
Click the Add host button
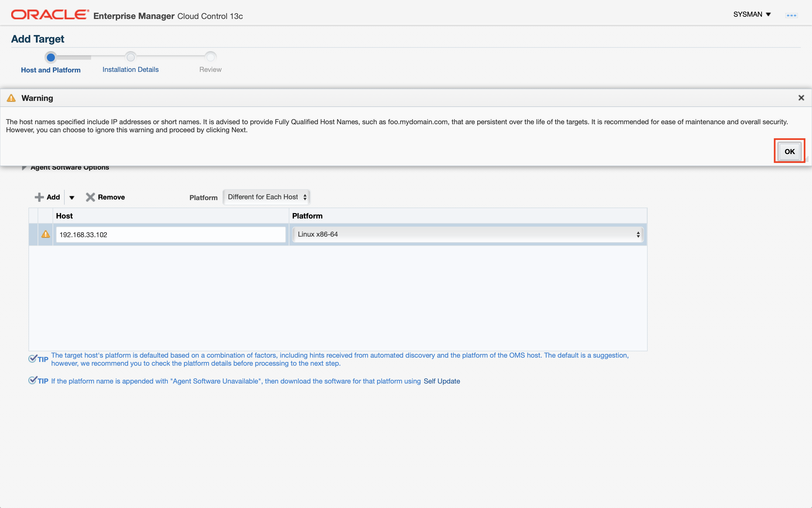[47, 197]
